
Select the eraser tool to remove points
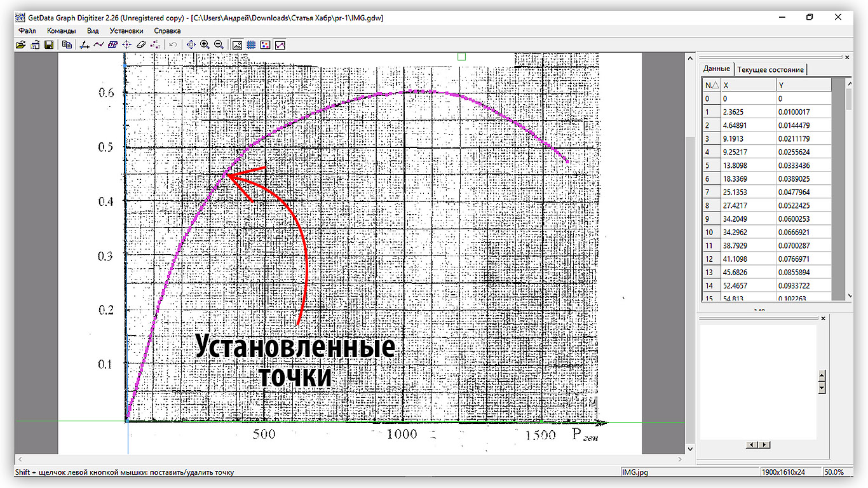pos(140,44)
